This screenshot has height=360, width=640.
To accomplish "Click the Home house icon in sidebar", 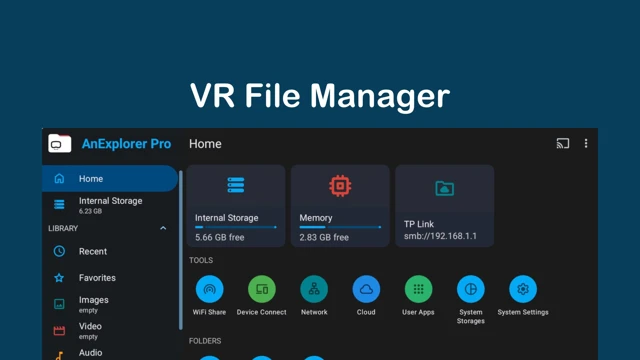I will pyautogui.click(x=59, y=178).
